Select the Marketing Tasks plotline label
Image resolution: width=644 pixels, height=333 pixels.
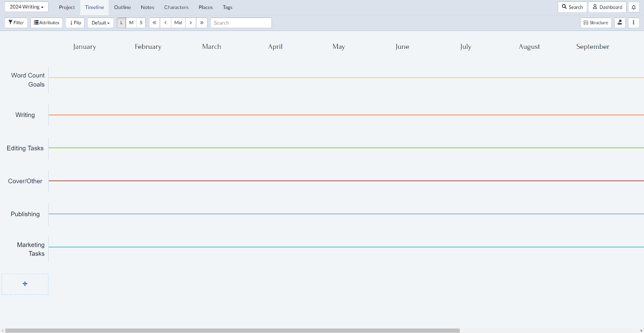coord(31,249)
